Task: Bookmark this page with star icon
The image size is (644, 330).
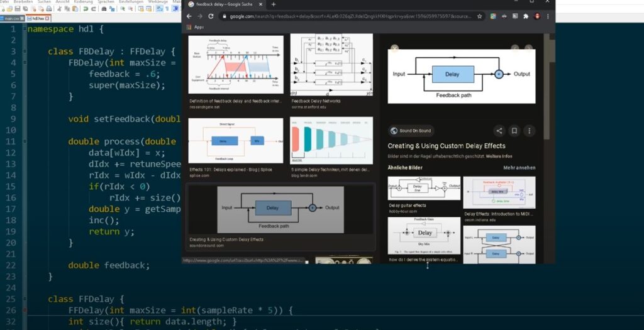Action: [480, 16]
